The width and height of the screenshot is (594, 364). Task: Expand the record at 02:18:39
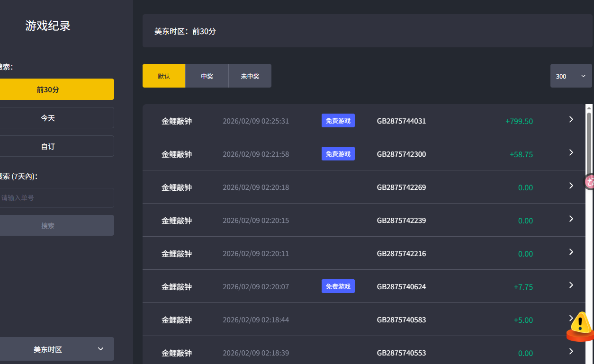coord(571,351)
